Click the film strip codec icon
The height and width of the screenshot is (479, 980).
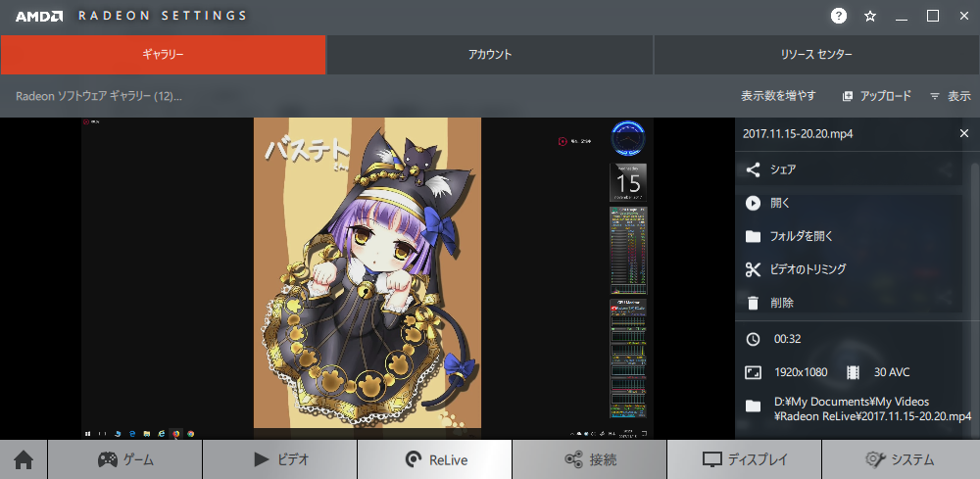point(854,373)
